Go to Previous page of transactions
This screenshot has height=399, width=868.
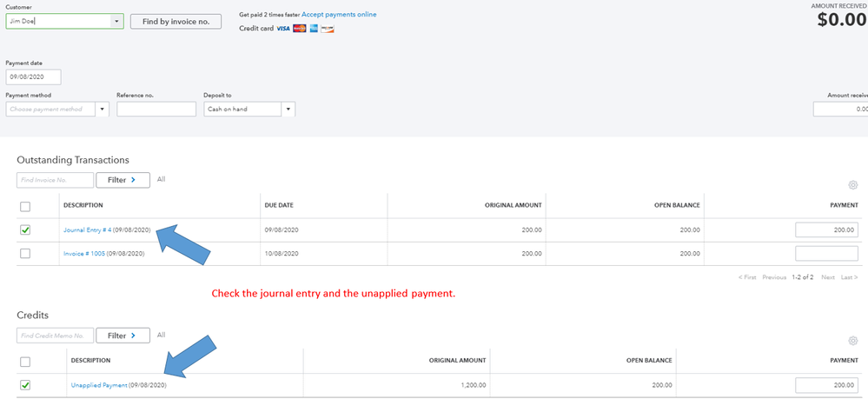click(774, 277)
